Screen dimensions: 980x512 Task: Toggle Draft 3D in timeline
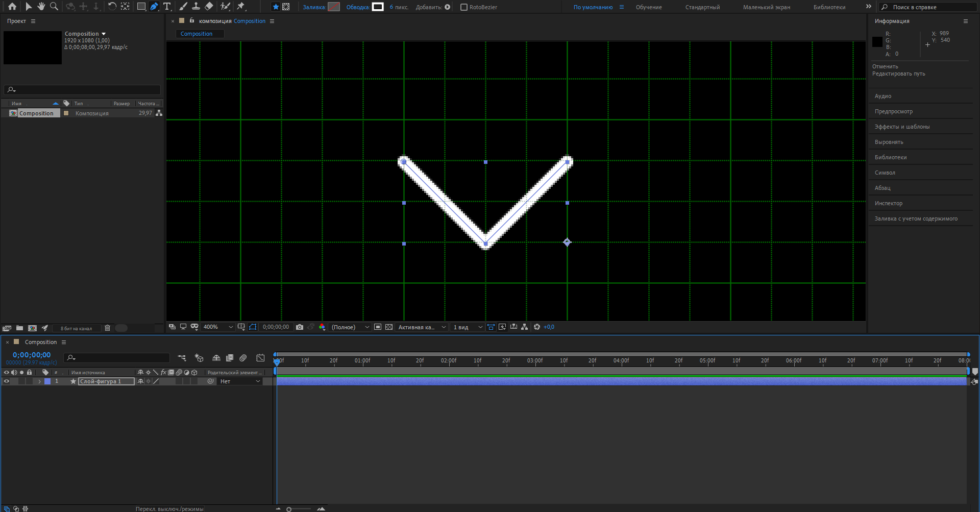[x=199, y=358]
